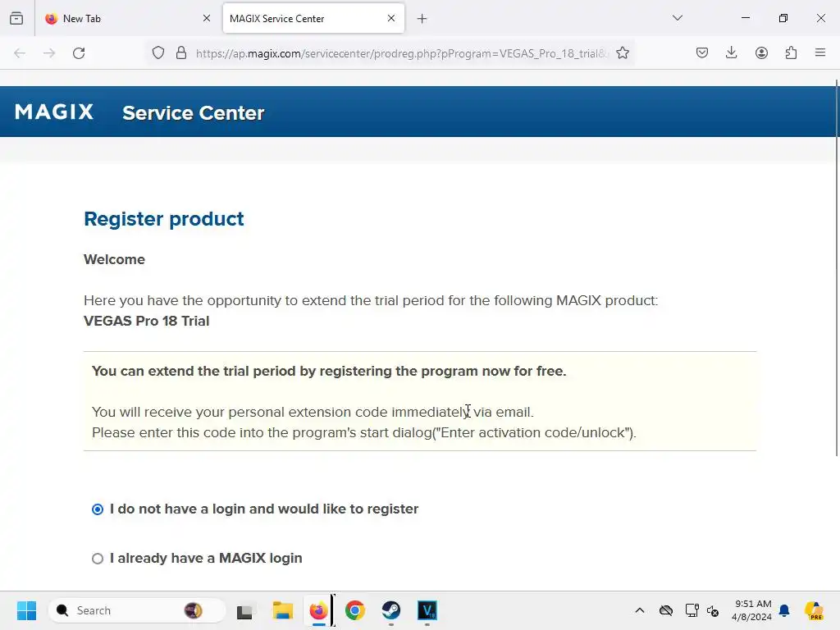Save page to Pocket
Screen dimensions: 840x630
(702, 52)
